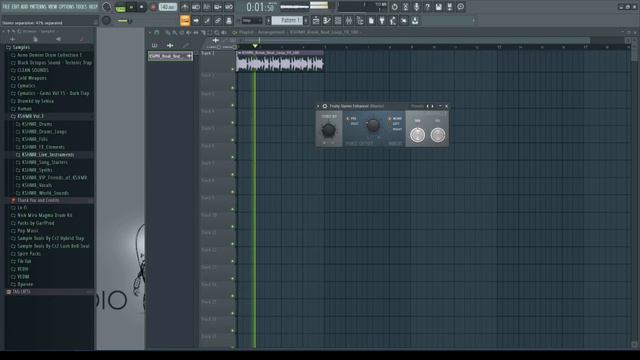Click the piano pattern filter icon in the picker panel
Viewport: 640px width, 360px height.
coord(154,45)
